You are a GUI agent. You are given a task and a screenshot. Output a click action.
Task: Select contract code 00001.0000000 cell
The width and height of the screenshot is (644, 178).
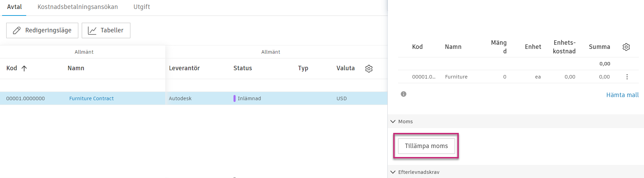pos(26,98)
